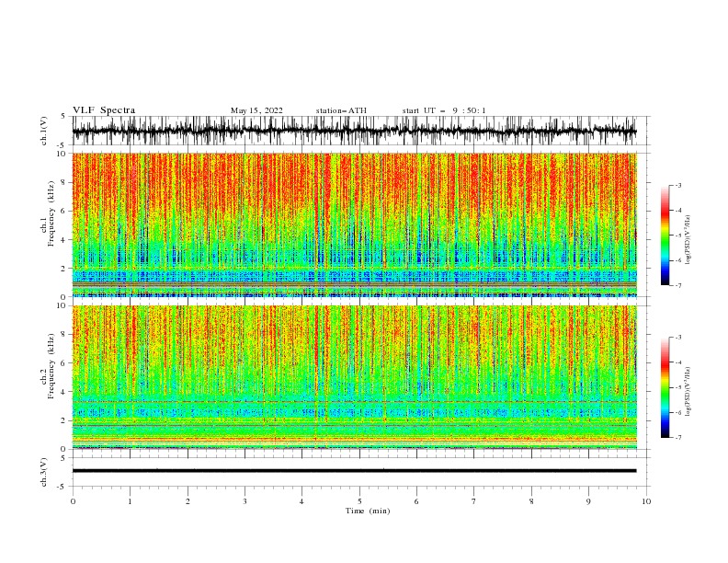Click the "ch.1(V)" waveform axis label

pyautogui.click(x=44, y=131)
